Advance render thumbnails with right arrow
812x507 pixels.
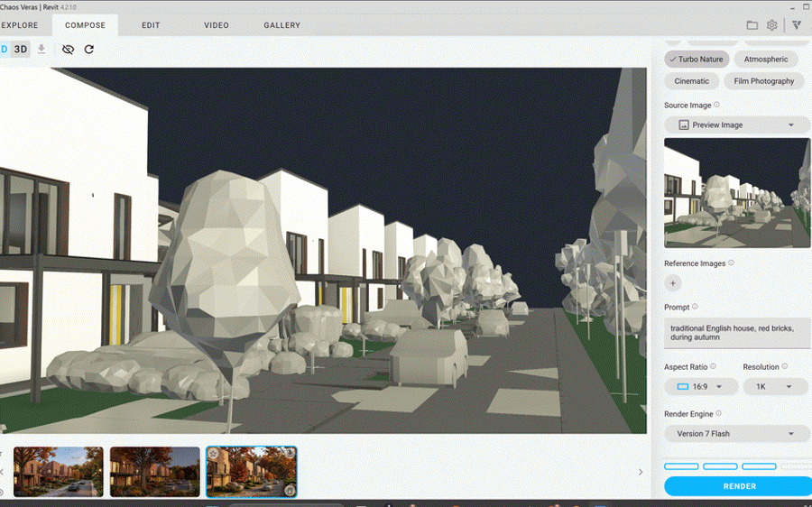pos(641,472)
